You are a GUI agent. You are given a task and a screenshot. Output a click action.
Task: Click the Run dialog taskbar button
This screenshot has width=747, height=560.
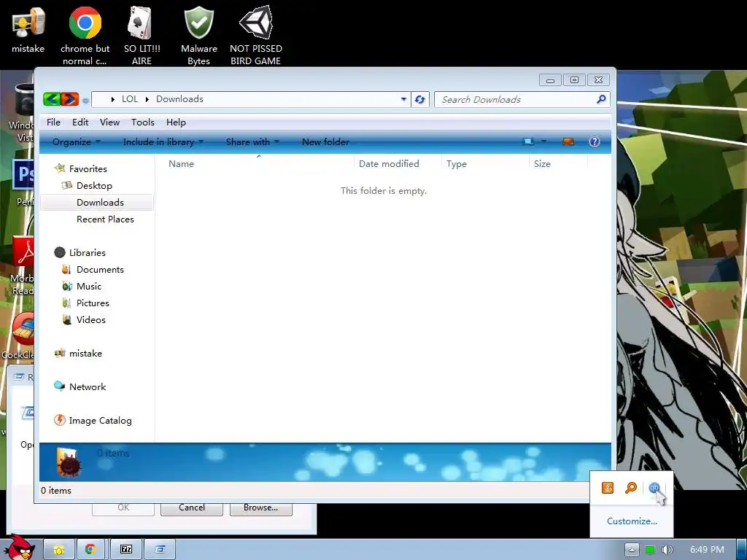point(160,550)
